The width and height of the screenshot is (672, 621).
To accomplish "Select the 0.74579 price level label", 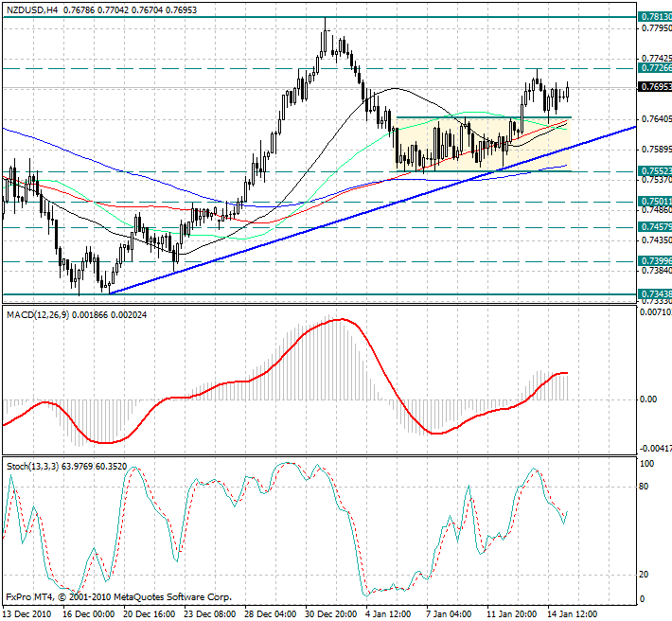I will click(655, 226).
